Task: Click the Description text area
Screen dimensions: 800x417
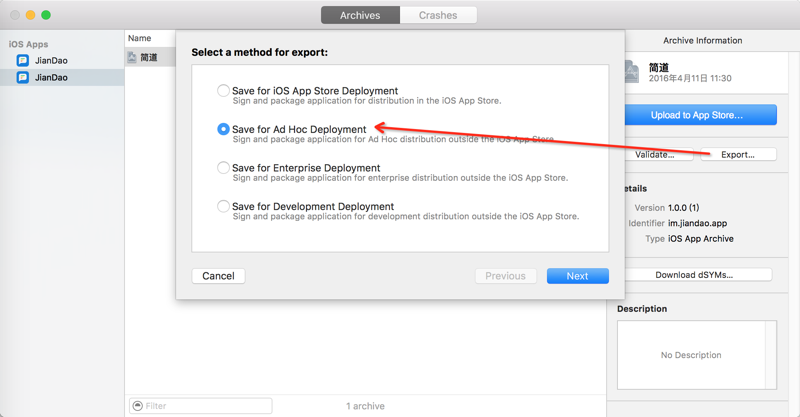Action: [696, 355]
